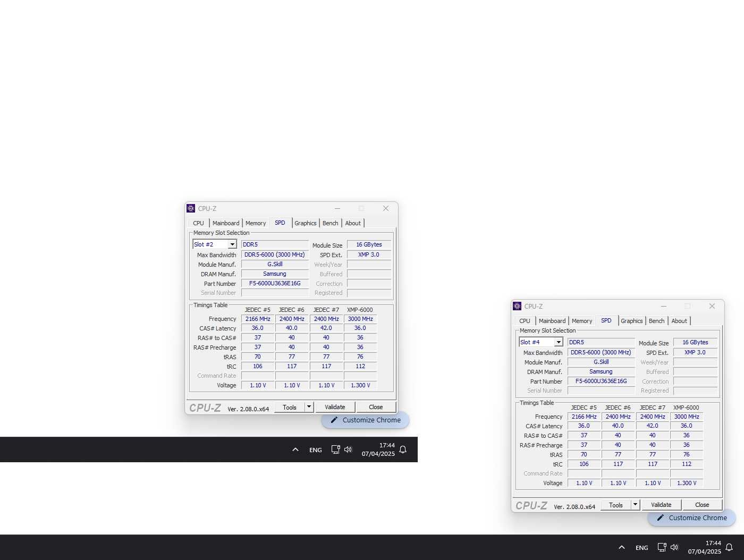Click the CPU-Z title icon in Slot #4 window
This screenshot has width=744, height=560.
(x=517, y=306)
